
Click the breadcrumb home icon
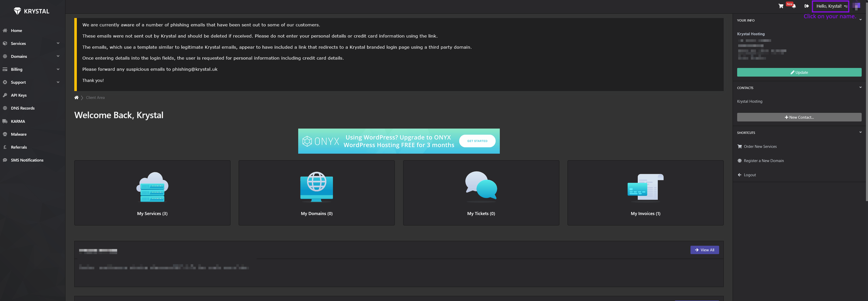(77, 97)
